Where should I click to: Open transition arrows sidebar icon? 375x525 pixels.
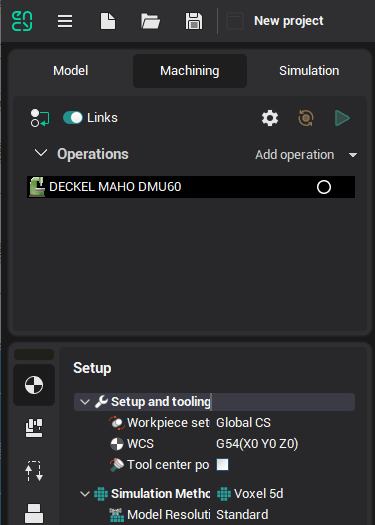[34, 471]
